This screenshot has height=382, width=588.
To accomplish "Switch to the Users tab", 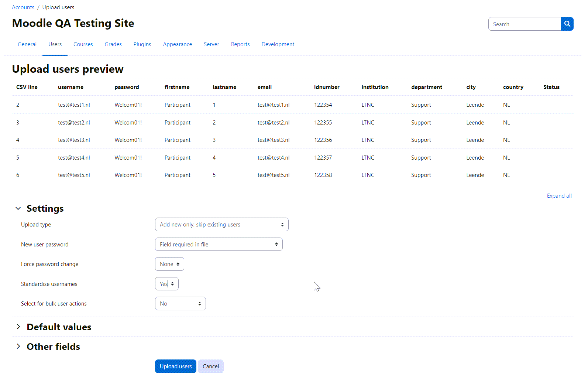I will [x=55, y=44].
